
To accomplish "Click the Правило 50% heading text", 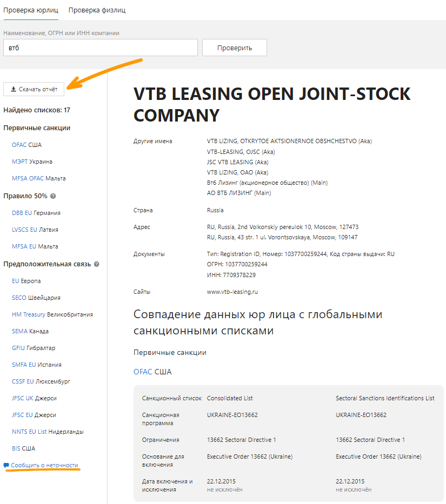I will 25,196.
